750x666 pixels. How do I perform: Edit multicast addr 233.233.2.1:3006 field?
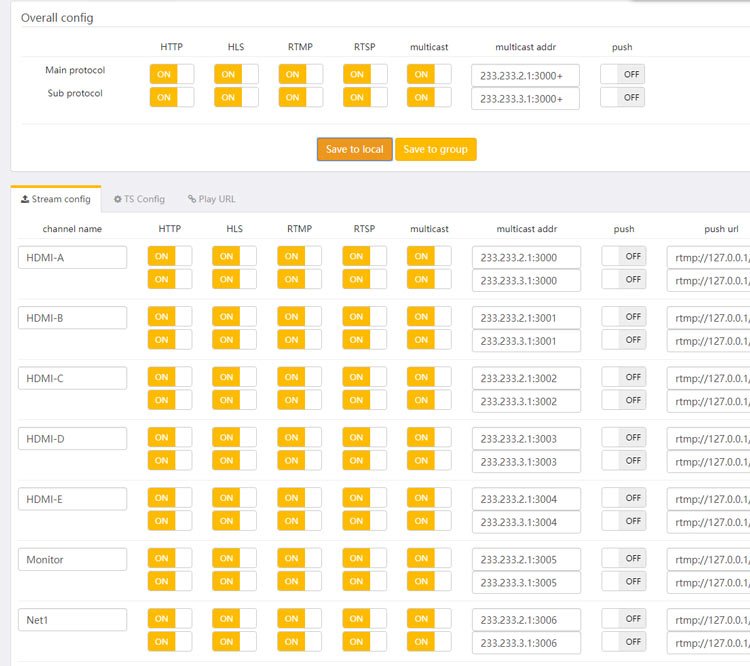526,620
